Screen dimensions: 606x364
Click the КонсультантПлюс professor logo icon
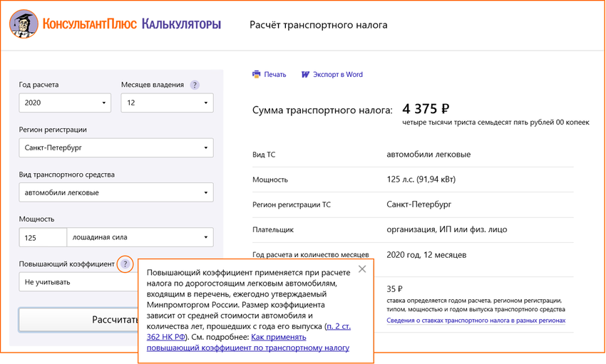pyautogui.click(x=24, y=24)
